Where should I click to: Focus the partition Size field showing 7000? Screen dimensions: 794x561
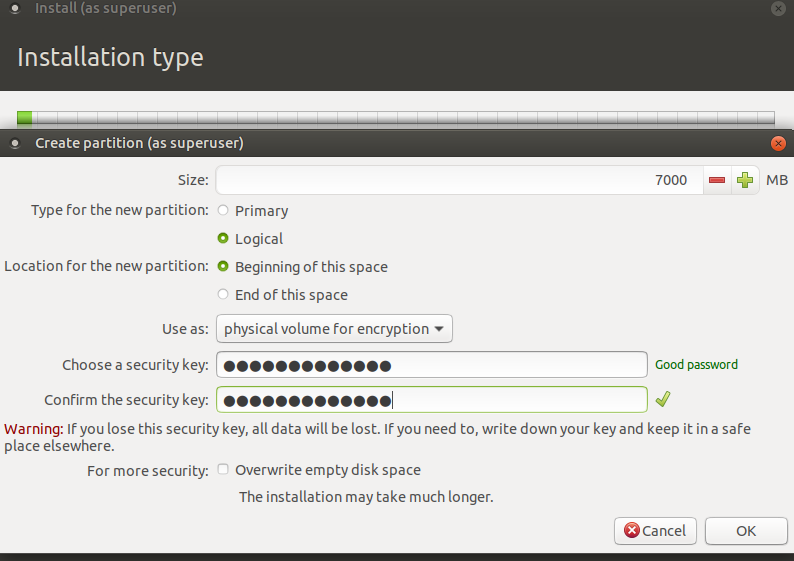click(459, 180)
